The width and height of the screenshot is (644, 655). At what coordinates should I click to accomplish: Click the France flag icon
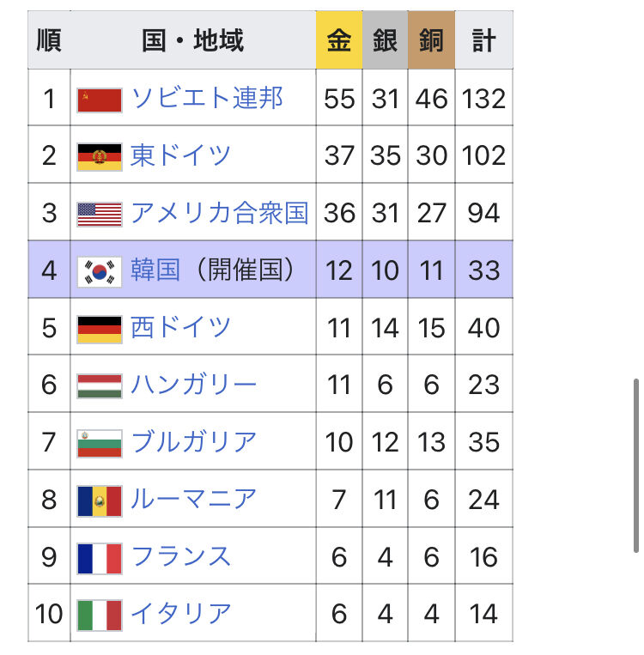pos(100,559)
